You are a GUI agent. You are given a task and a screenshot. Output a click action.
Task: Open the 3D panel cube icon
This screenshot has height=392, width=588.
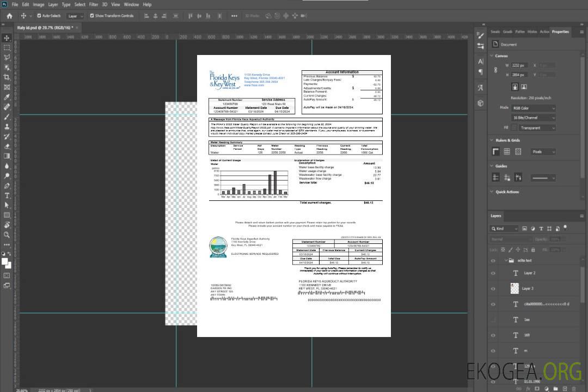click(x=481, y=103)
